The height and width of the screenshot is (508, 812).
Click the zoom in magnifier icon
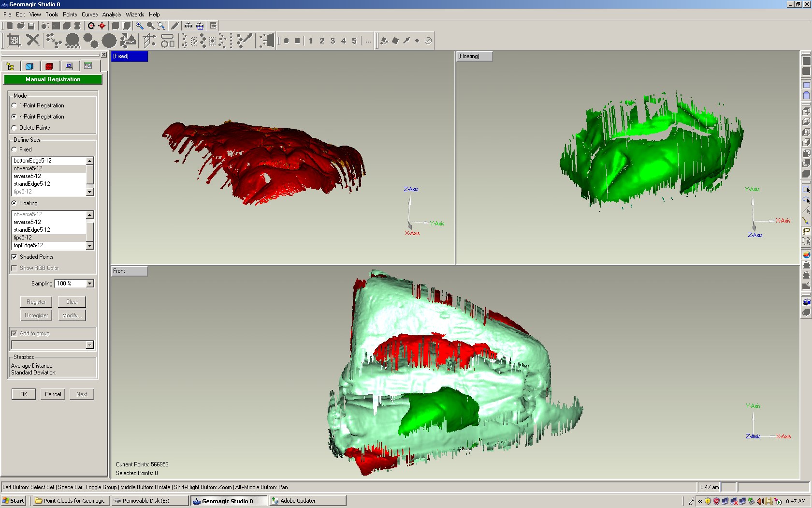click(140, 26)
